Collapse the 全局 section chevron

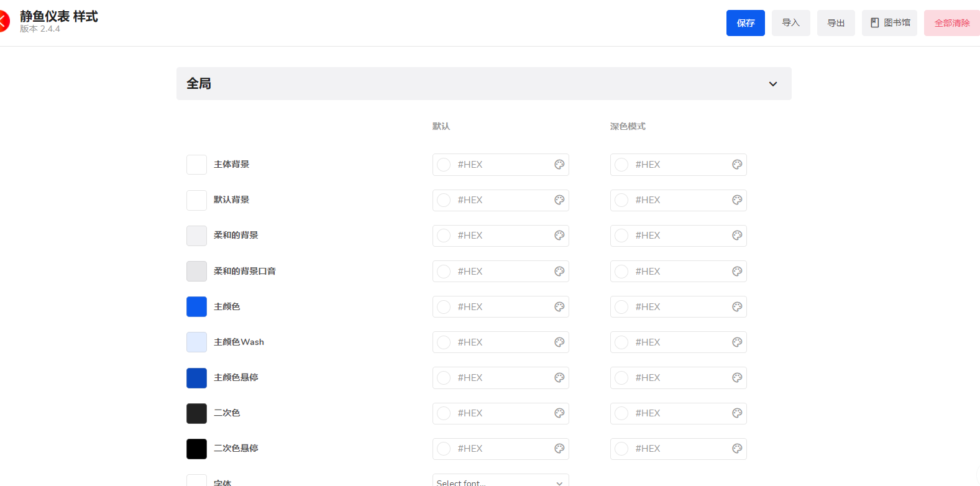click(x=772, y=84)
